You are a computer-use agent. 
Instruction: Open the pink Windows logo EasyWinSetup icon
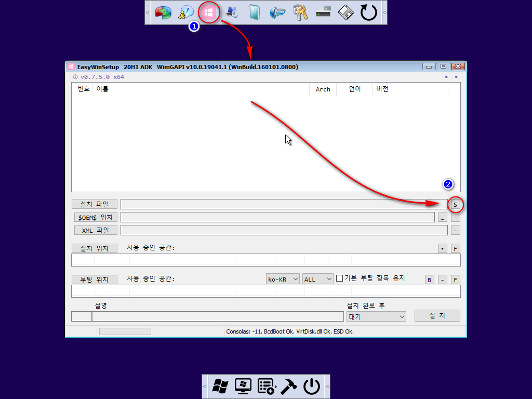209,12
